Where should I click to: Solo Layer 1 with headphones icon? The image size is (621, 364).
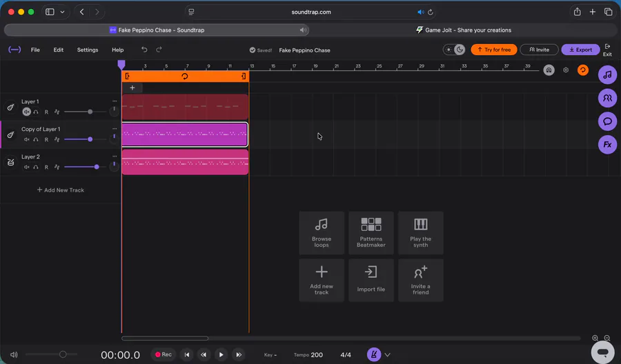(x=36, y=112)
